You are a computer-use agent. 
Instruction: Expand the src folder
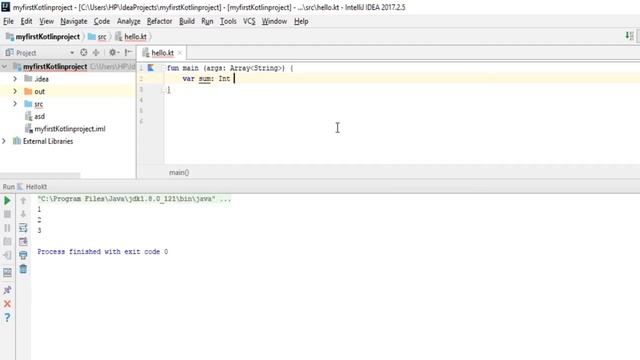point(15,104)
